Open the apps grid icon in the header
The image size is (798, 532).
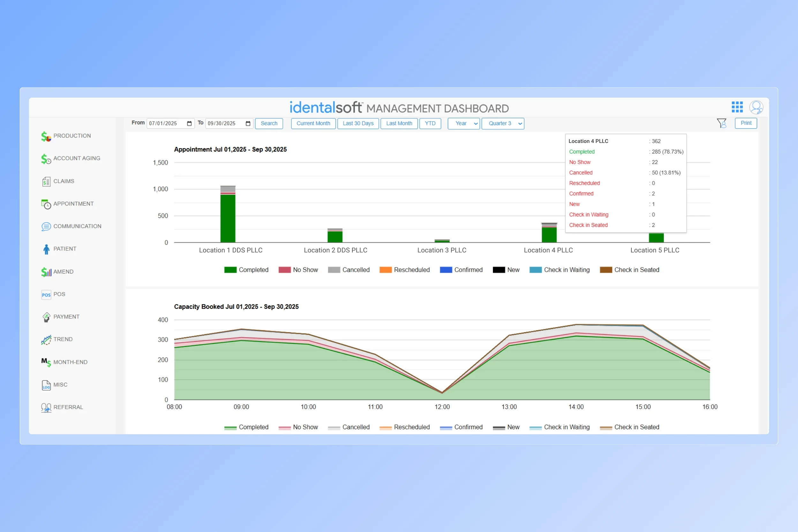737,107
